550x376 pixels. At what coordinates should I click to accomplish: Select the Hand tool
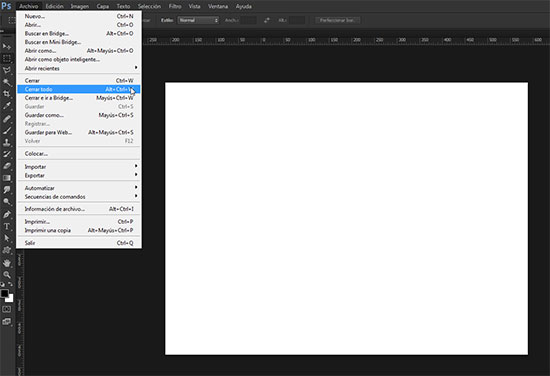pos(7,263)
